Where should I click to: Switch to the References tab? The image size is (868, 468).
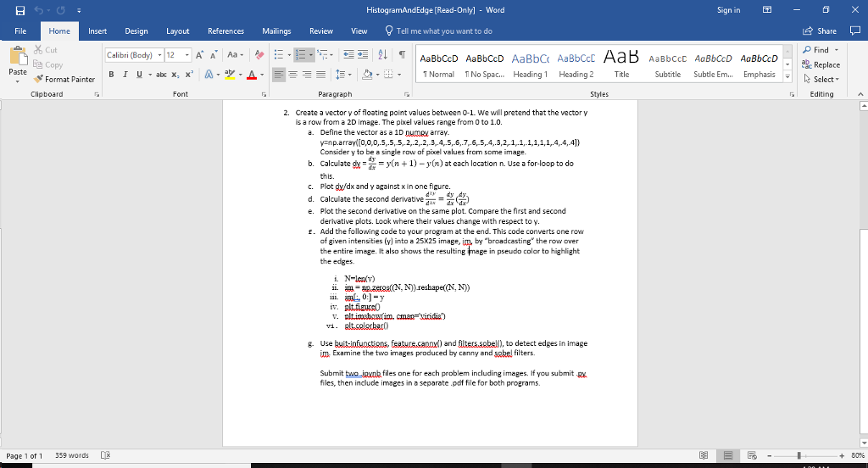225,31
